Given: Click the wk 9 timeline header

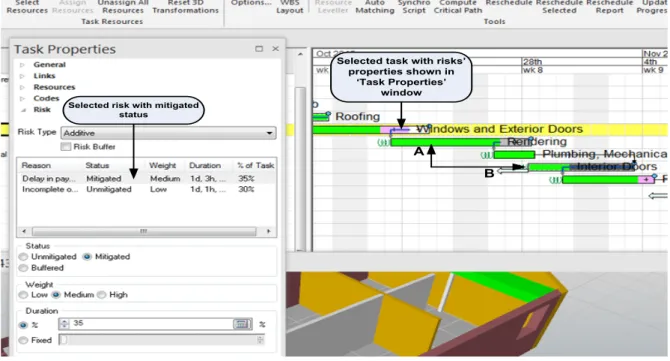Looking at the screenshot, I should tap(654, 70).
